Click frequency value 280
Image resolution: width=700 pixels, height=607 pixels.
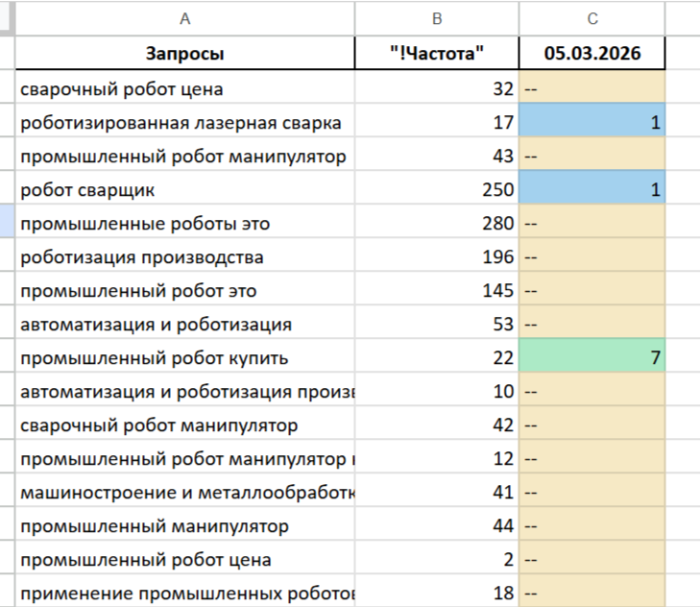pyautogui.click(x=497, y=224)
